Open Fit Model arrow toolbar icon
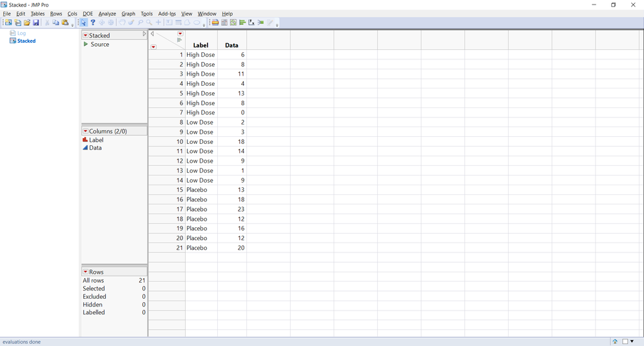This screenshot has height=346, width=644. pyautogui.click(x=260, y=23)
